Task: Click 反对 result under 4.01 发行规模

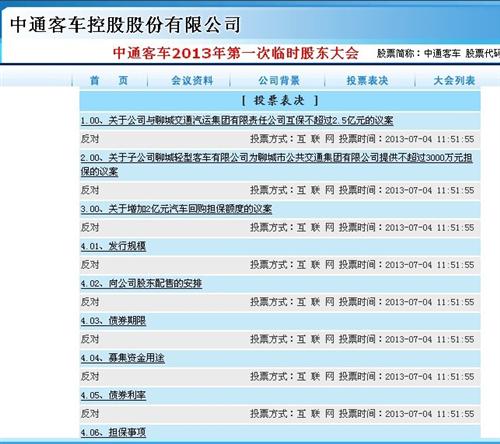Action: click(x=90, y=265)
